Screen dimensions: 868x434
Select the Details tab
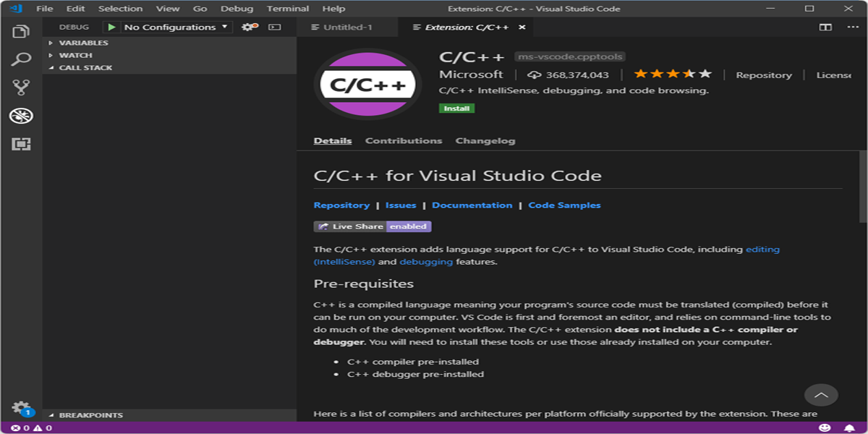(333, 140)
